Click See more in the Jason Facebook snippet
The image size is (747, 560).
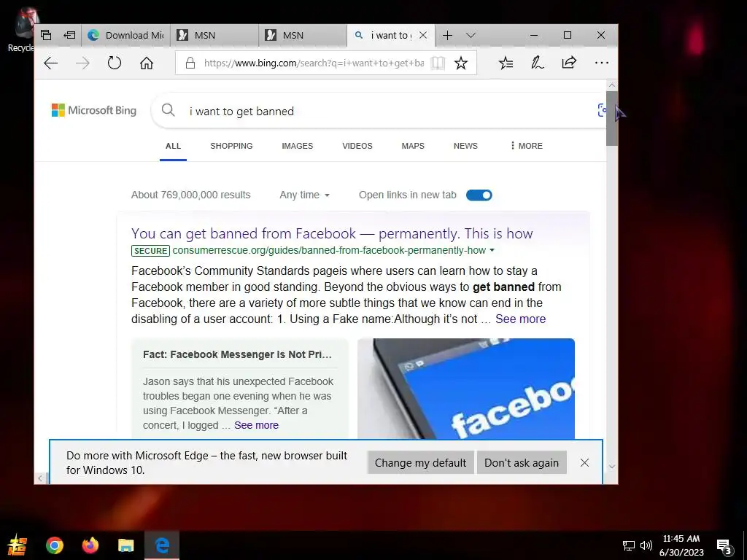[x=256, y=425]
